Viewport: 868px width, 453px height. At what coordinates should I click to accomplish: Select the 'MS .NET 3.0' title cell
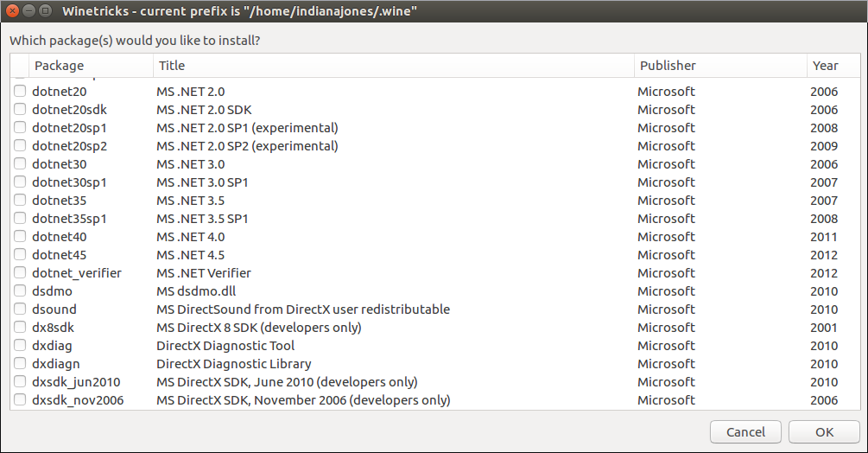(x=190, y=164)
